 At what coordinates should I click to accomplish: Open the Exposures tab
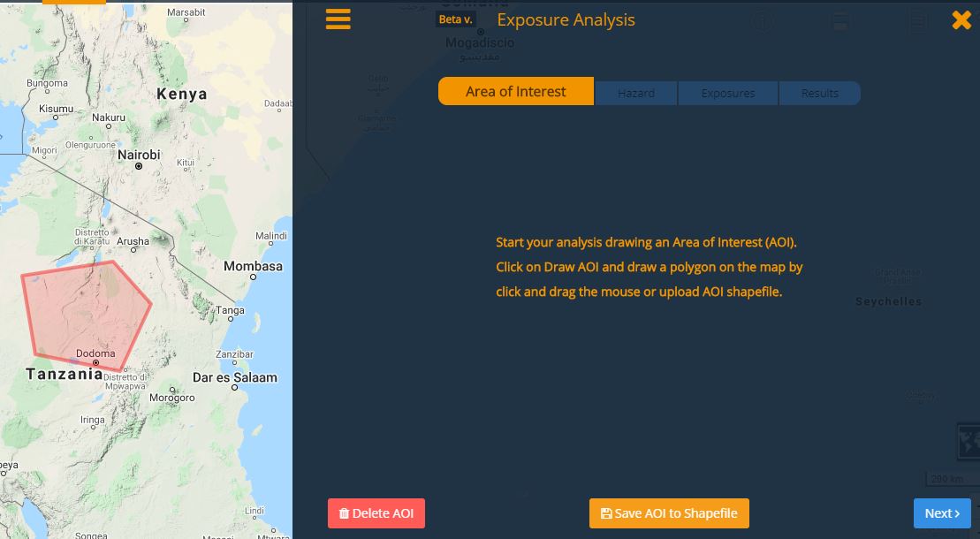[728, 94]
